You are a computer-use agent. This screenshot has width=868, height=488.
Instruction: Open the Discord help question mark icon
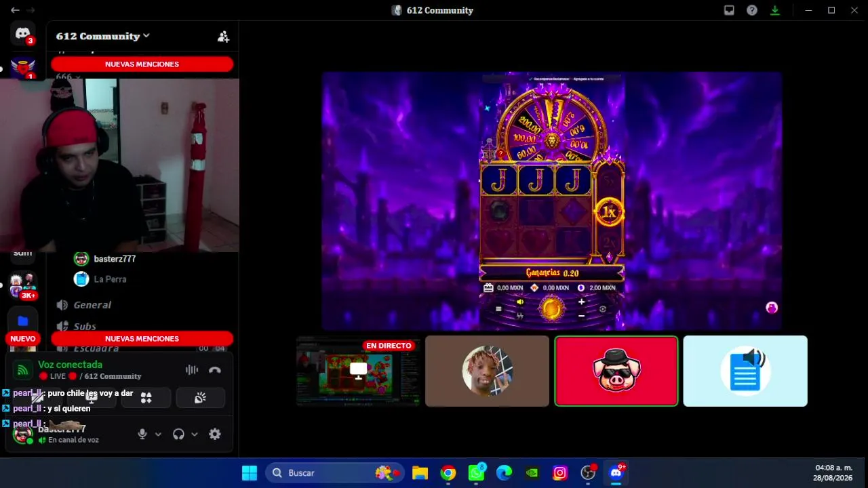[x=752, y=10]
